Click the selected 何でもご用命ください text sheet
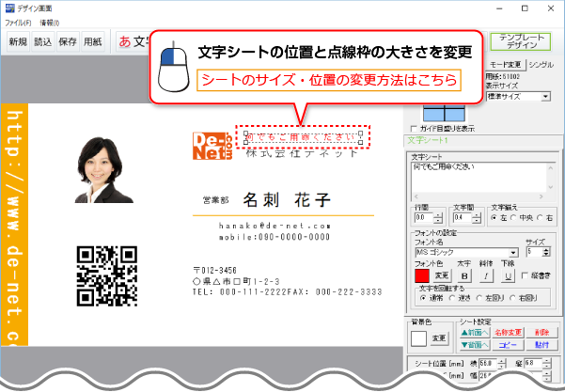Viewport: 565px width, 392px height. click(x=303, y=137)
